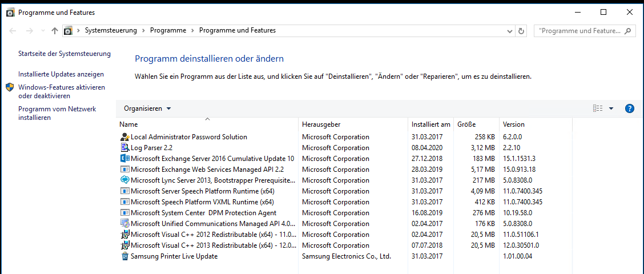
Task: Refresh the address bar location
Action: [521, 31]
